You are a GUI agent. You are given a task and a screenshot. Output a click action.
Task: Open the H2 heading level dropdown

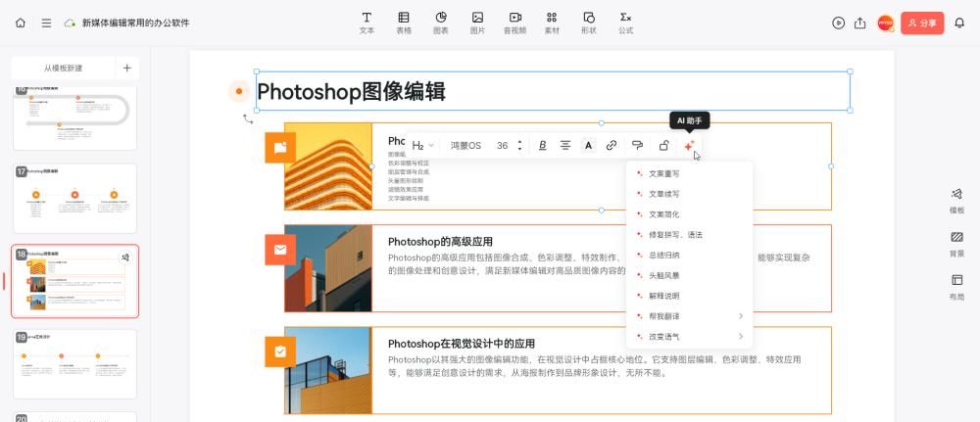point(423,146)
